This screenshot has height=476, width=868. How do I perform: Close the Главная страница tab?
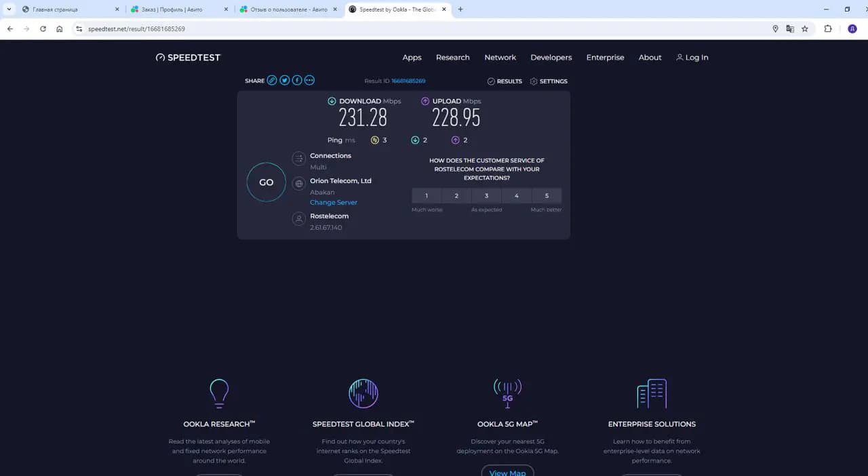(117, 9)
